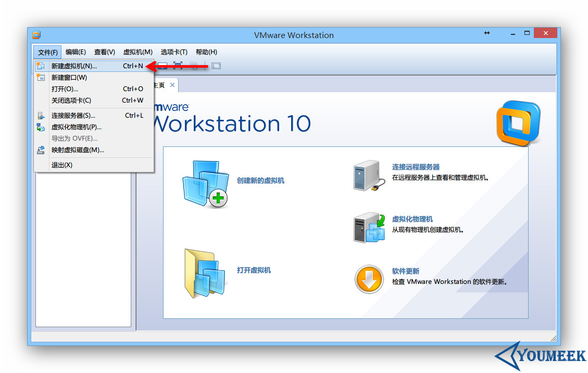
Task: Click the VMware icon in the title bar
Action: (36, 34)
